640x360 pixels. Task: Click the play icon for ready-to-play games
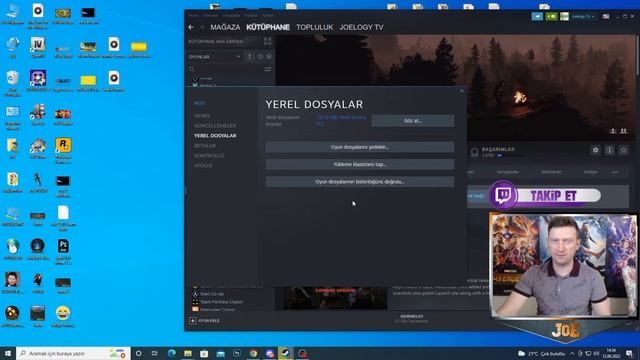[269, 57]
